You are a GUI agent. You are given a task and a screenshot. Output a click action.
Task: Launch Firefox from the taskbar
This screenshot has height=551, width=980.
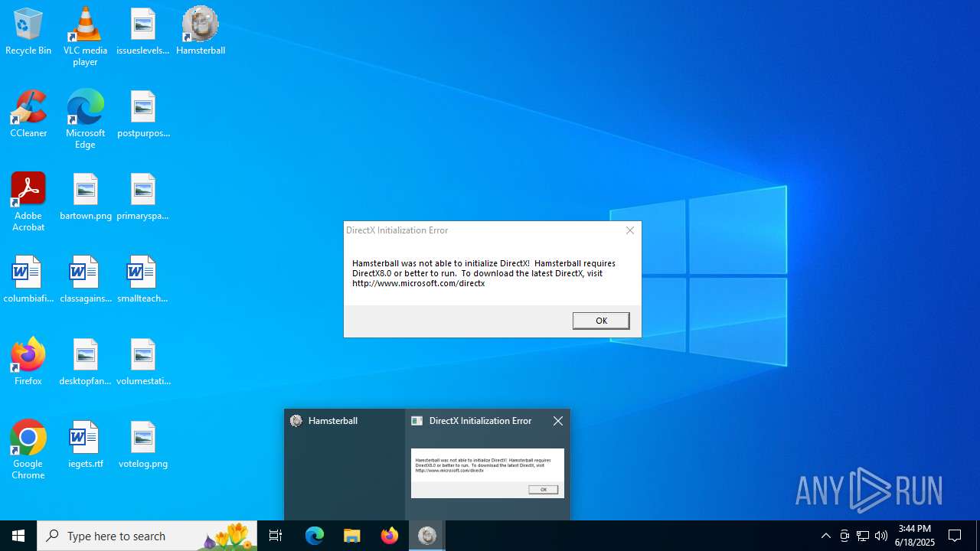click(x=390, y=536)
